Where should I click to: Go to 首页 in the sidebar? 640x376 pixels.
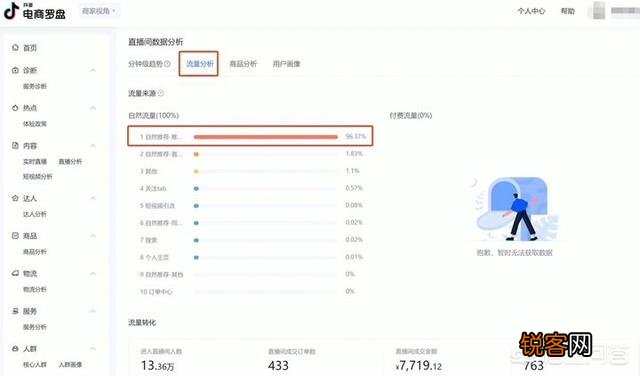coord(30,48)
